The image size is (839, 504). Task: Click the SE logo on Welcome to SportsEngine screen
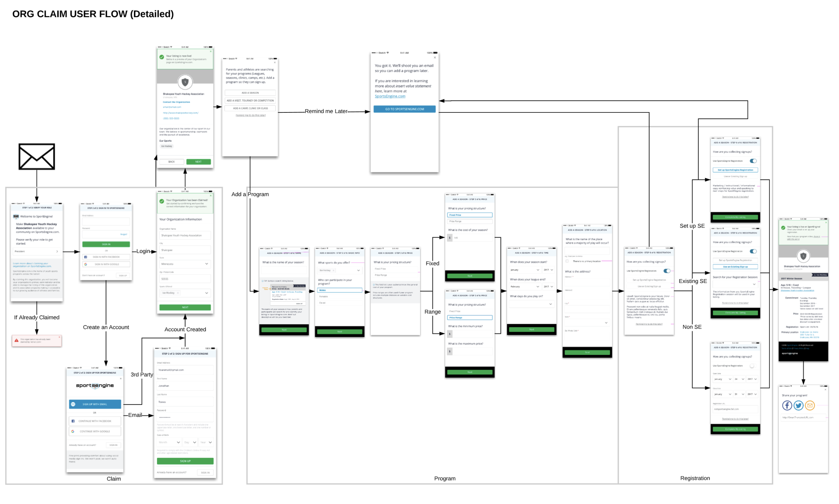[16, 216]
